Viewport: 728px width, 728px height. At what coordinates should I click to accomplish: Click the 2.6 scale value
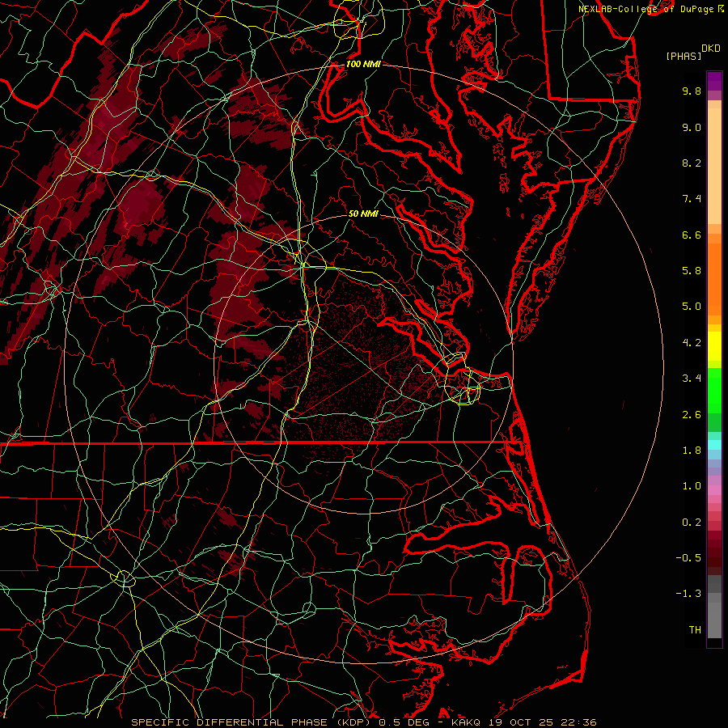click(x=692, y=415)
